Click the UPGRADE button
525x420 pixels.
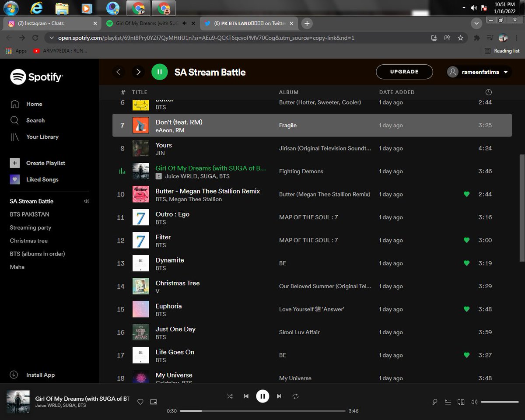pos(404,72)
